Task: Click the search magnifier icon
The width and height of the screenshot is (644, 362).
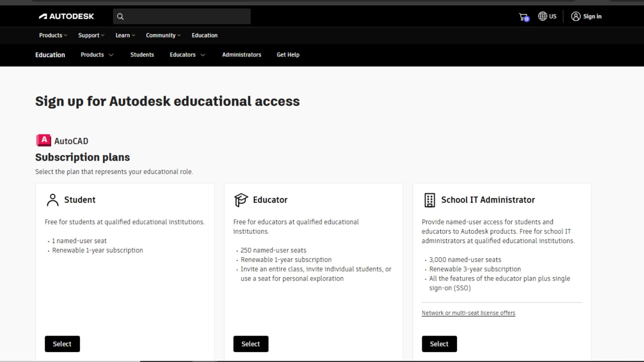Action: coord(120,16)
